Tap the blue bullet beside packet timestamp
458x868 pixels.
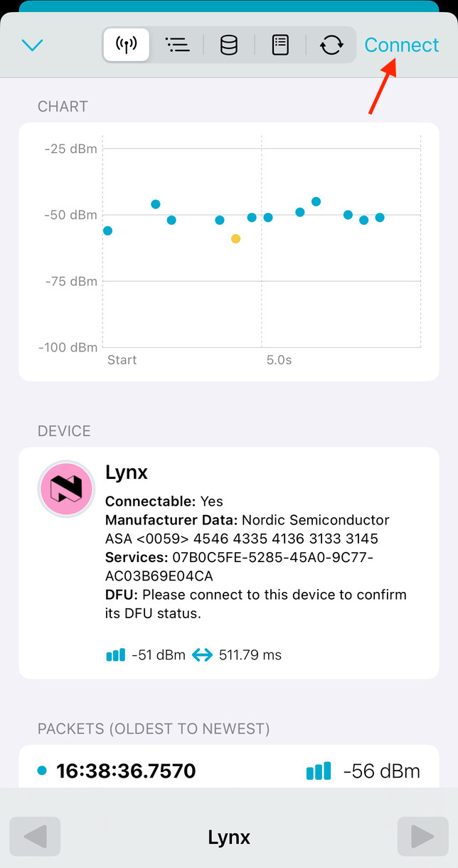(x=42, y=771)
